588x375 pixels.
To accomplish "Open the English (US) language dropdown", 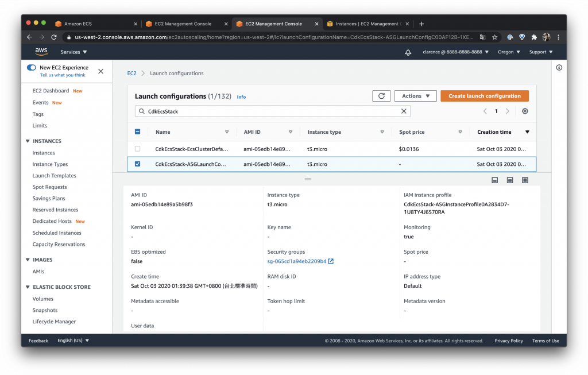I will (x=73, y=341).
